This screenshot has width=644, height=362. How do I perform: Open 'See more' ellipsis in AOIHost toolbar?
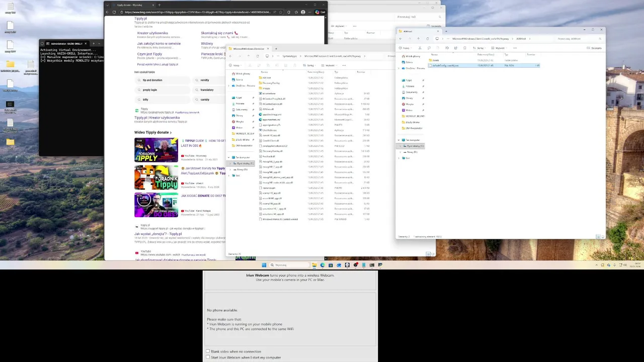[515, 48]
